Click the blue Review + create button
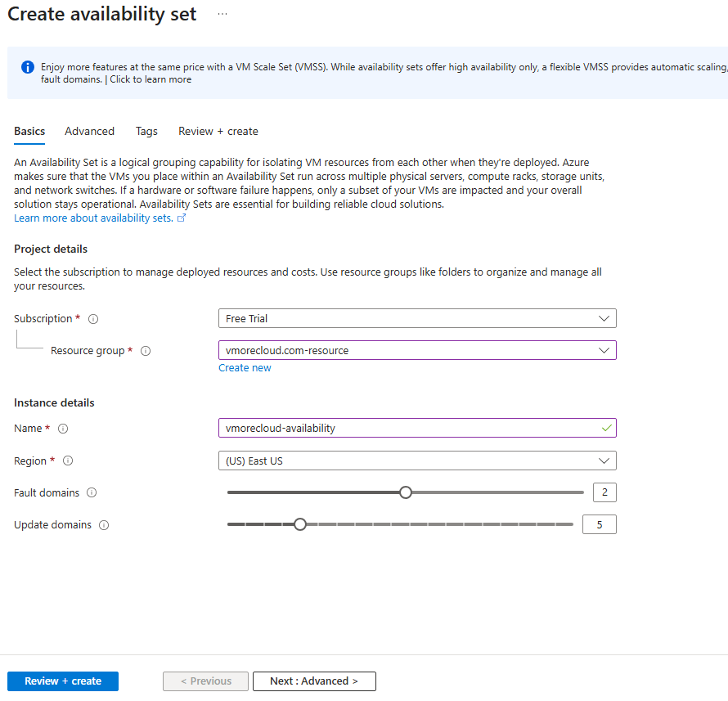 (63, 681)
